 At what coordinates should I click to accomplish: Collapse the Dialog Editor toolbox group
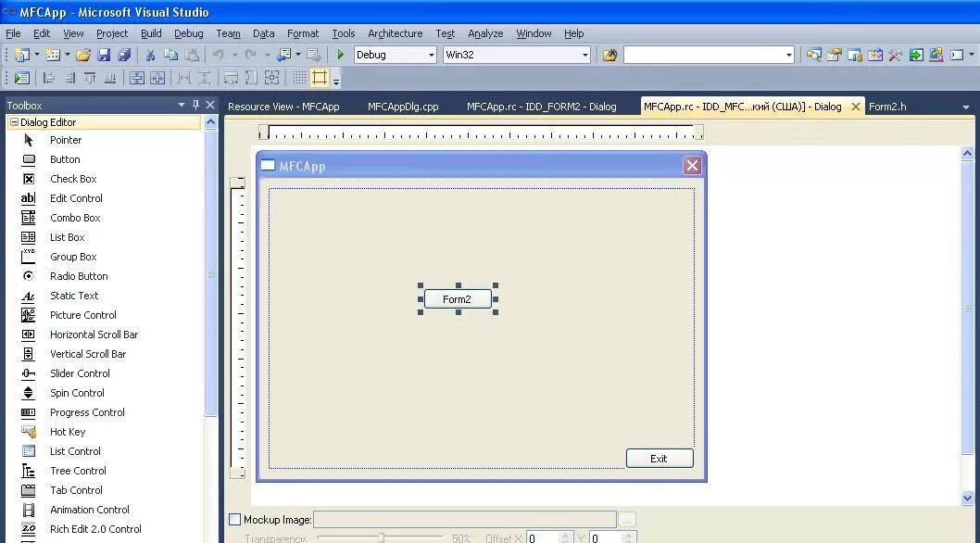[14, 122]
